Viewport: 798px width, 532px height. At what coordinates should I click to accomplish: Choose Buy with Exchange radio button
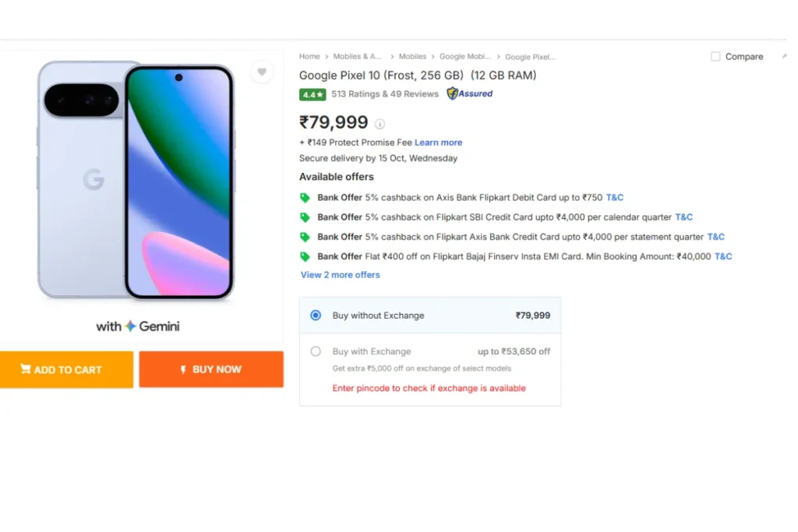(x=316, y=351)
